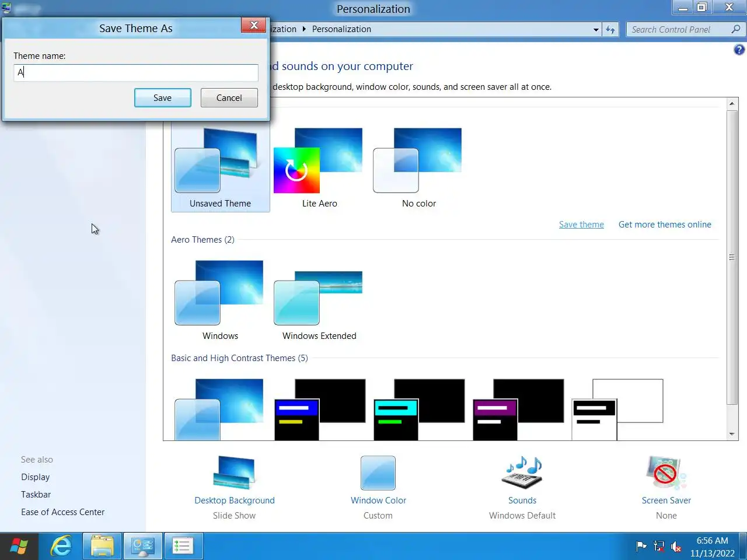
Task: Click the theme list scrollbar thumb
Action: (x=732, y=257)
